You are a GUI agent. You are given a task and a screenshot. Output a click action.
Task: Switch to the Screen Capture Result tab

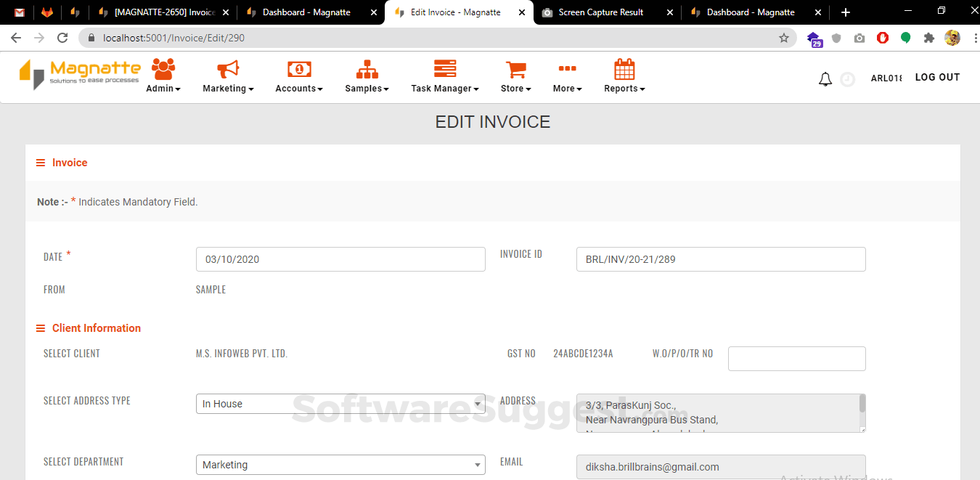point(600,12)
